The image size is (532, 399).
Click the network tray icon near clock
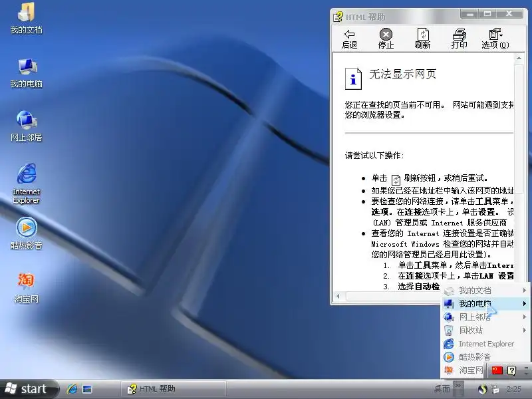(495, 389)
